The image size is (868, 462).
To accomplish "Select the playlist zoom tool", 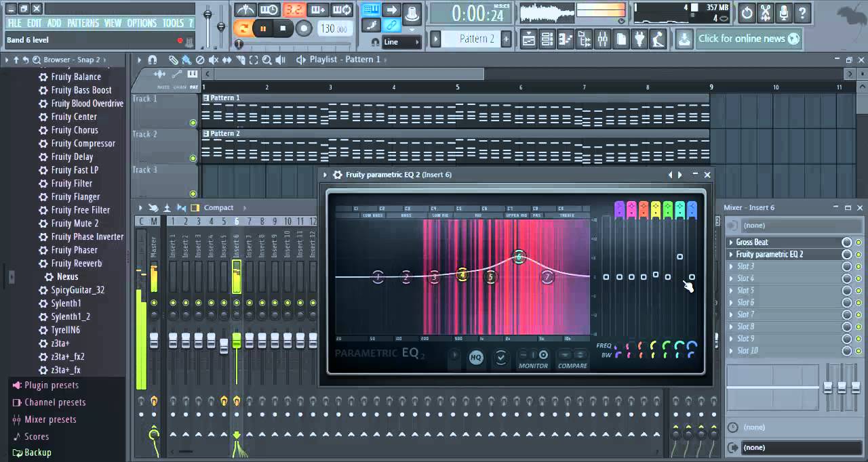I will point(267,60).
